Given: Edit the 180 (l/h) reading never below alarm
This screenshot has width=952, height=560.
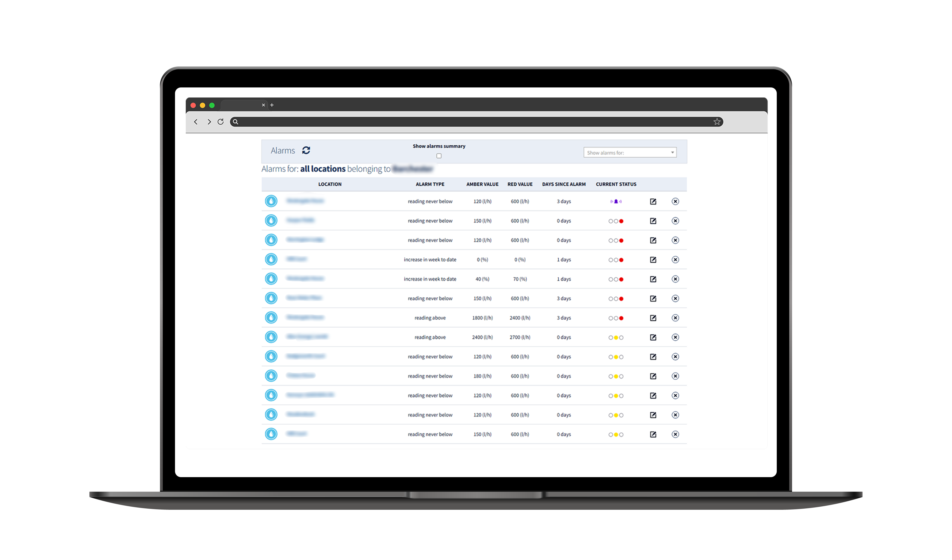Looking at the screenshot, I should [x=653, y=376].
